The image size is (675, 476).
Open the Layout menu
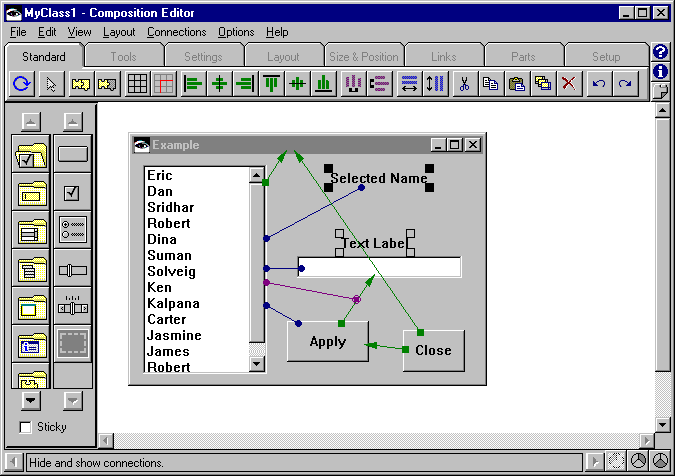tap(119, 32)
